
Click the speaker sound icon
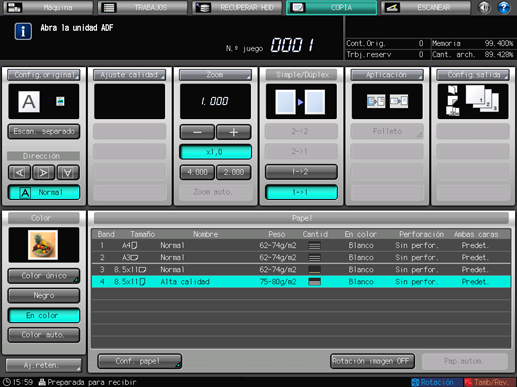(x=484, y=7)
